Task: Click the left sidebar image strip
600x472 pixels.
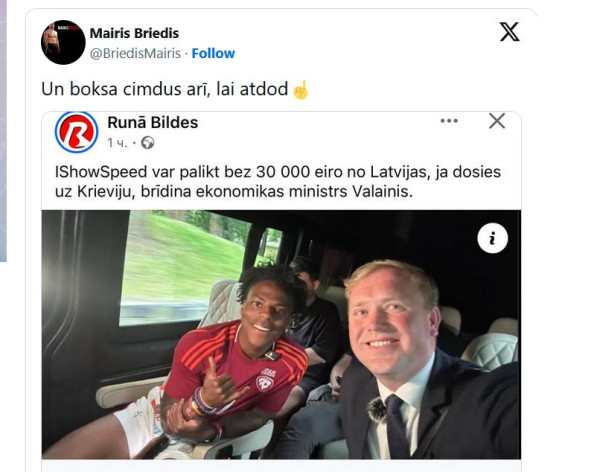Action: (x=3, y=131)
